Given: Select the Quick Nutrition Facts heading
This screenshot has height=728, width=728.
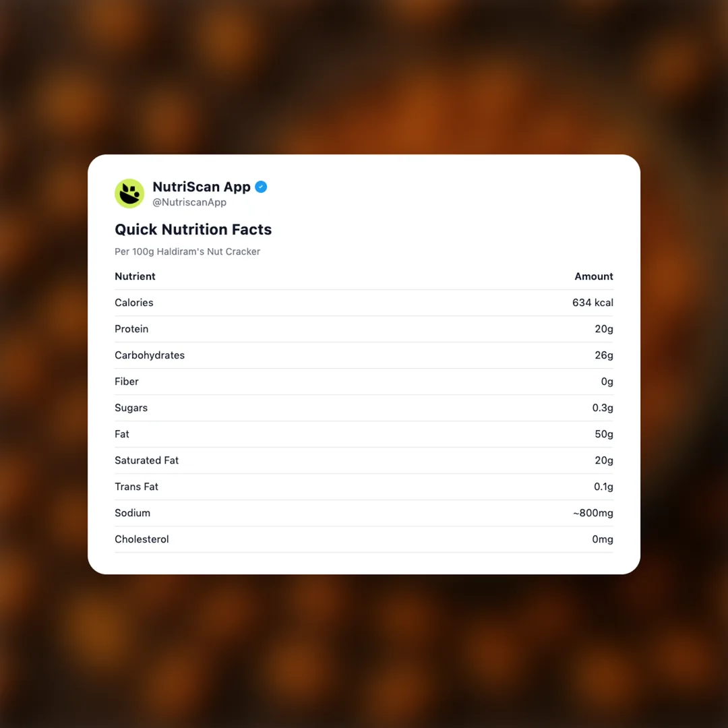Looking at the screenshot, I should [193, 229].
